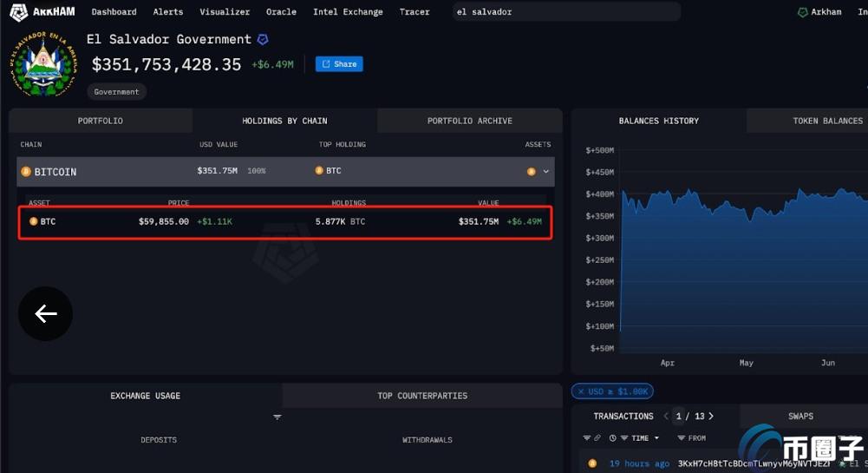Click the 5.877K BTC holdings value

coord(340,221)
